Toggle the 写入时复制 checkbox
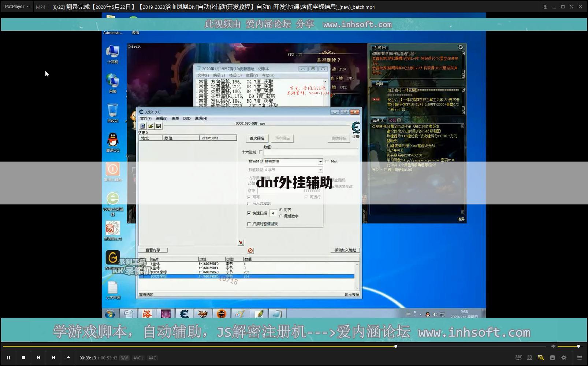This screenshot has width=588, height=366. [x=249, y=203]
